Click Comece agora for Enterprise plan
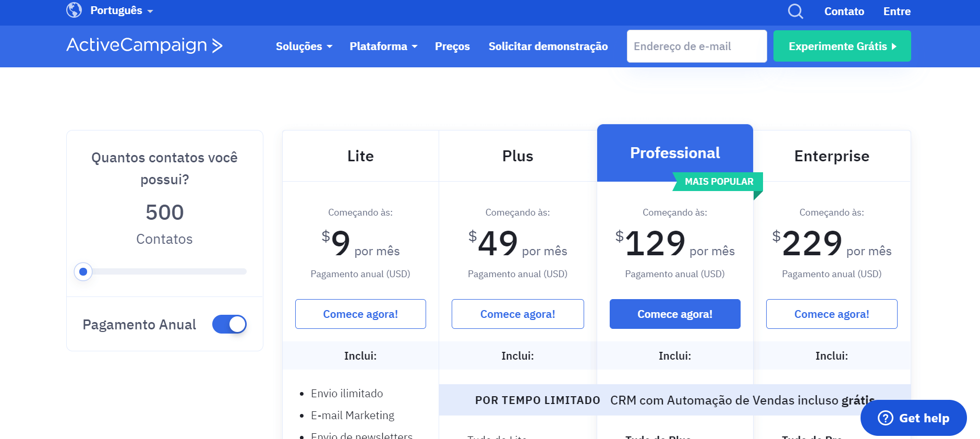The height and width of the screenshot is (439, 980). click(x=832, y=314)
